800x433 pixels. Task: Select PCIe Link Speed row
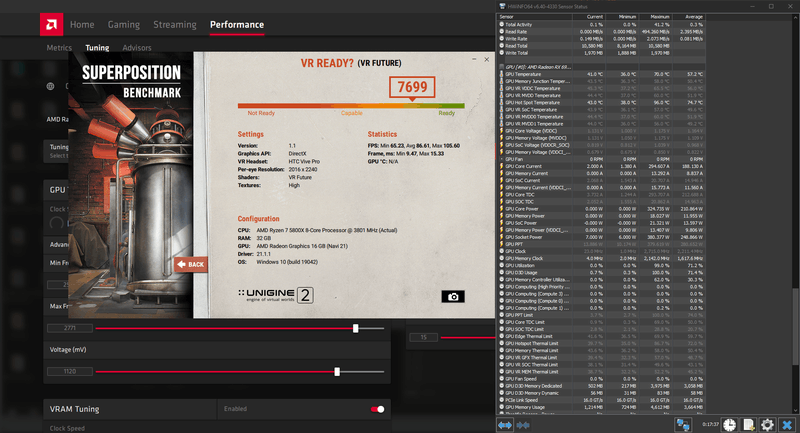602,400
